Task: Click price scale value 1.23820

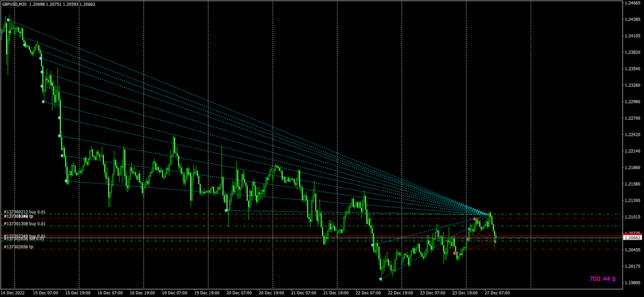Action: coord(633,52)
